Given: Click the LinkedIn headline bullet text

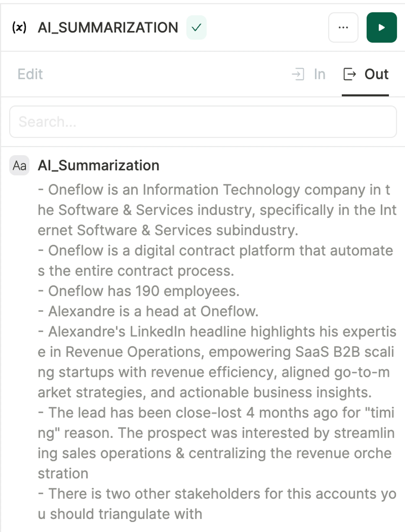Looking at the screenshot, I should point(217,362).
